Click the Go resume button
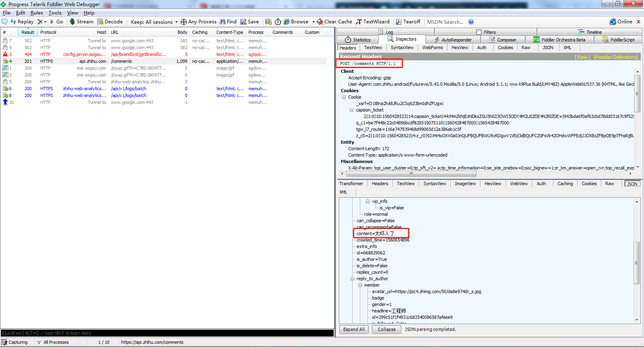 pos(57,22)
